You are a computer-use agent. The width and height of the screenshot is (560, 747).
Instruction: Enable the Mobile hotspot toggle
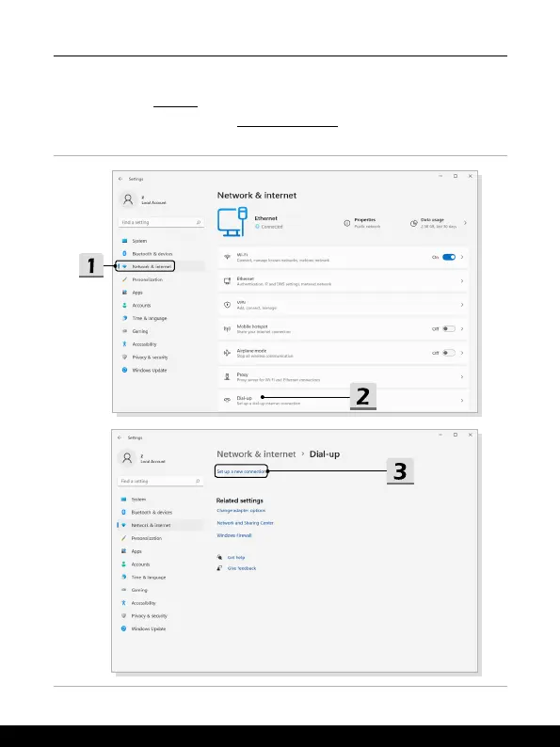point(449,328)
